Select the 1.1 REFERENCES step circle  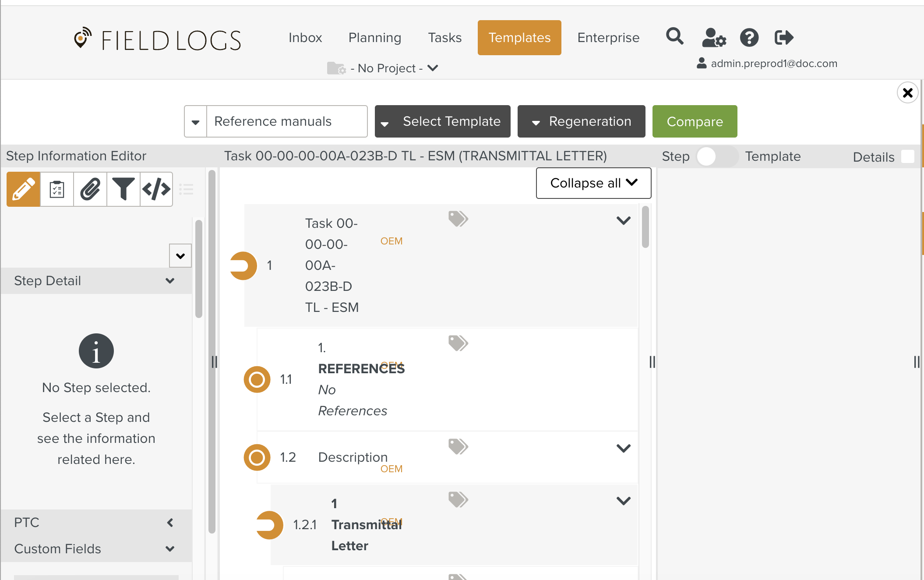point(257,379)
